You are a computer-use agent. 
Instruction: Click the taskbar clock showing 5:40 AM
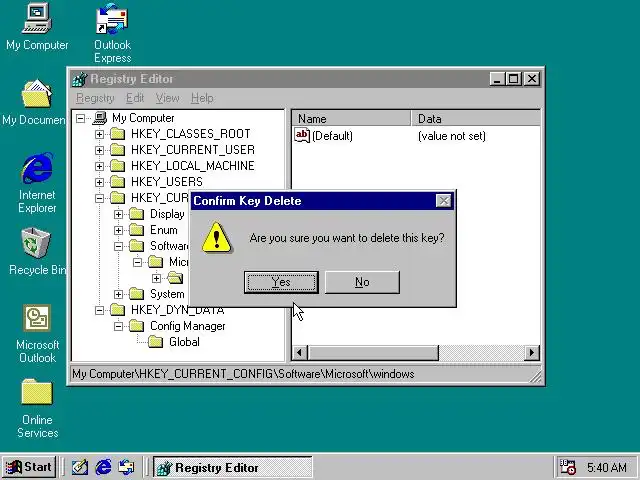coord(607,467)
